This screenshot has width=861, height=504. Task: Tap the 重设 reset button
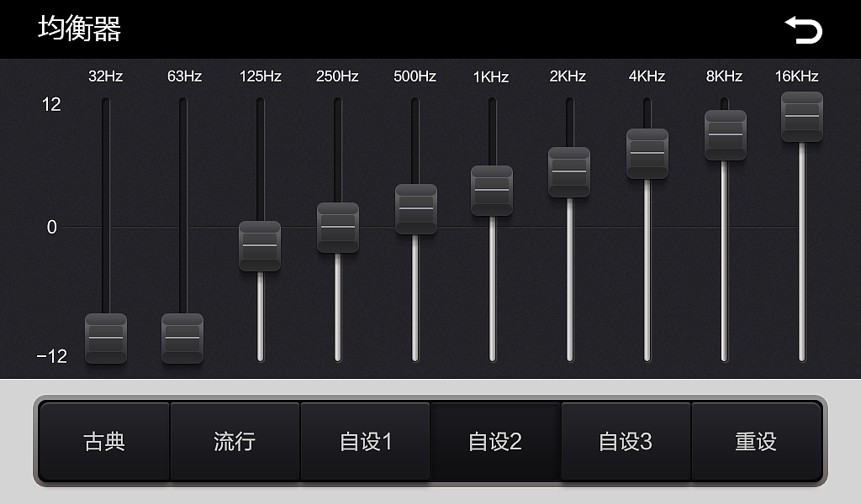tap(756, 442)
